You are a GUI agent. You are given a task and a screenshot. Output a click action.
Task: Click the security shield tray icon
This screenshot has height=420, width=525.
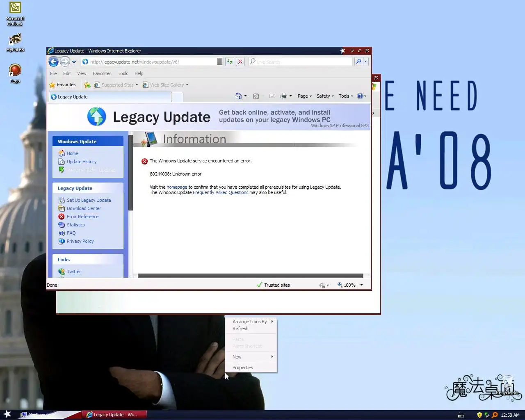pyautogui.click(x=479, y=415)
